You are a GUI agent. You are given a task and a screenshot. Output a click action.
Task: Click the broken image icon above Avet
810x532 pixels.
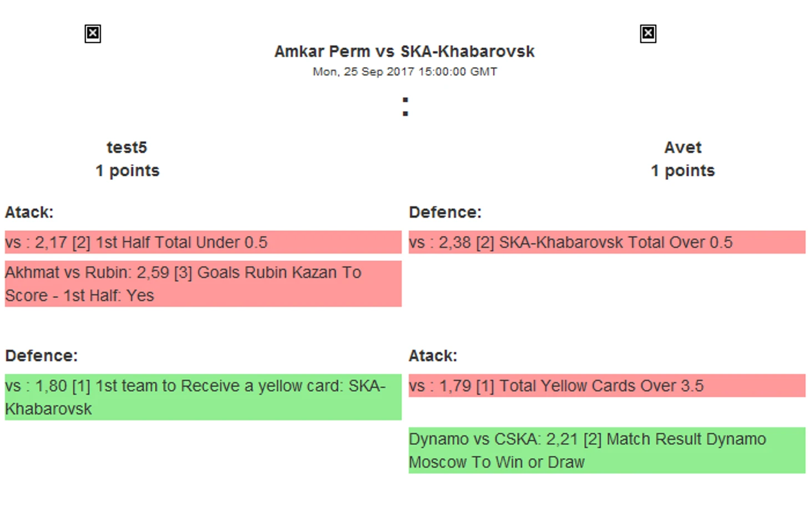tap(648, 34)
